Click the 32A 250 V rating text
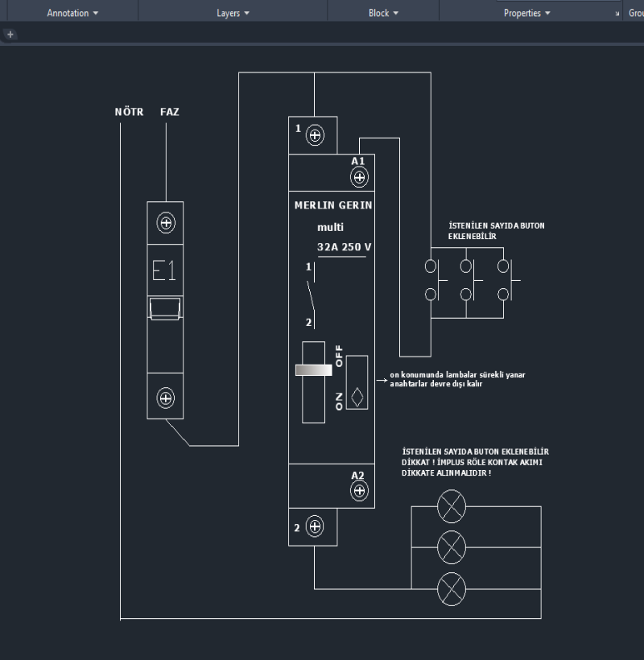Screen dimensions: 644x660 click(x=343, y=247)
